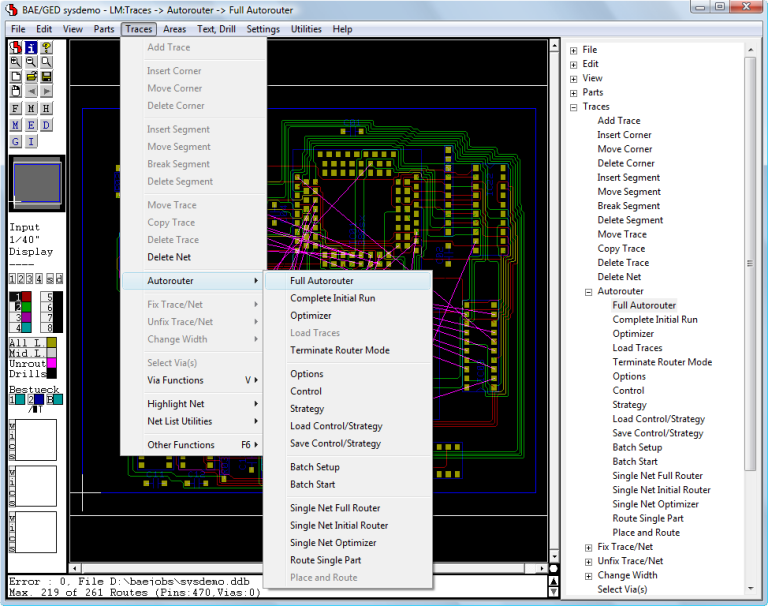Click the blue info icon
This screenshot has height=606, width=768.
coord(31,47)
